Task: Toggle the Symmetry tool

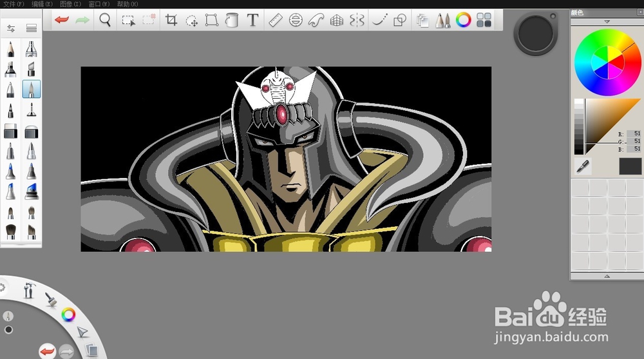Action: point(357,20)
